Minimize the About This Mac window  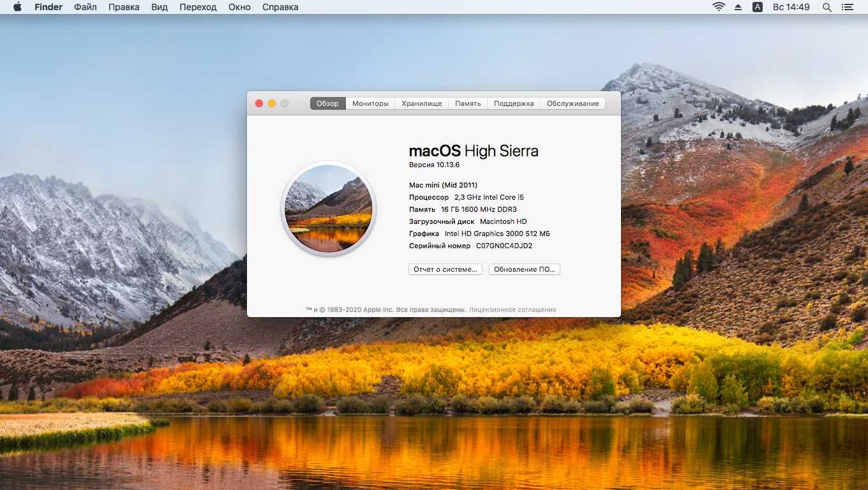tap(272, 103)
